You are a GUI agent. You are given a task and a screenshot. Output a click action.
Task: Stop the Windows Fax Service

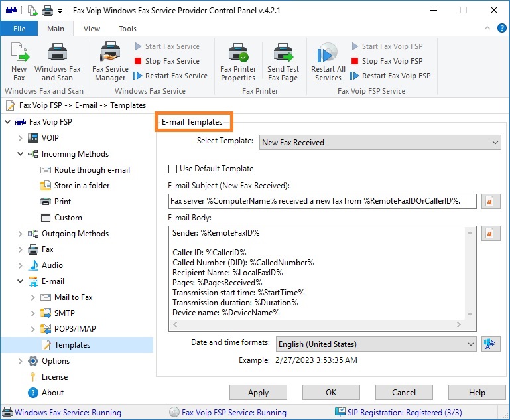[x=167, y=61]
